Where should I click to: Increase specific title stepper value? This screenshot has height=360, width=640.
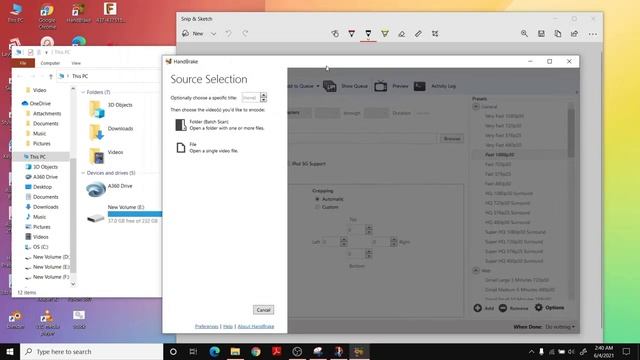[x=263, y=95]
